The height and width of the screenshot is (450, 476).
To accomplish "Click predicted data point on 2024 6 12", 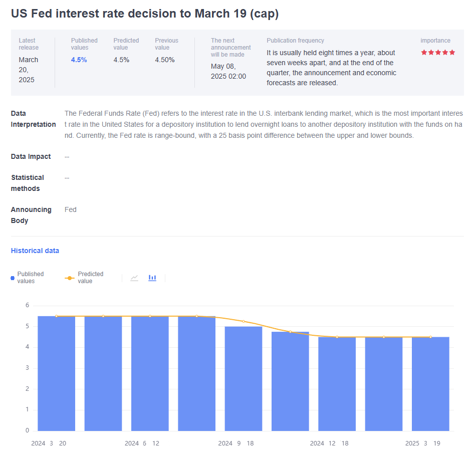I will [150, 316].
